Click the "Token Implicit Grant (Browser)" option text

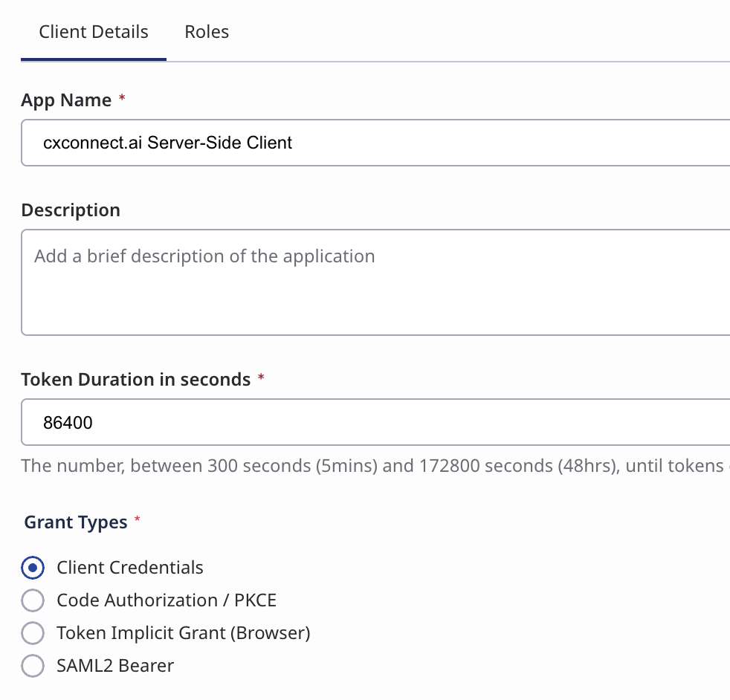point(183,633)
